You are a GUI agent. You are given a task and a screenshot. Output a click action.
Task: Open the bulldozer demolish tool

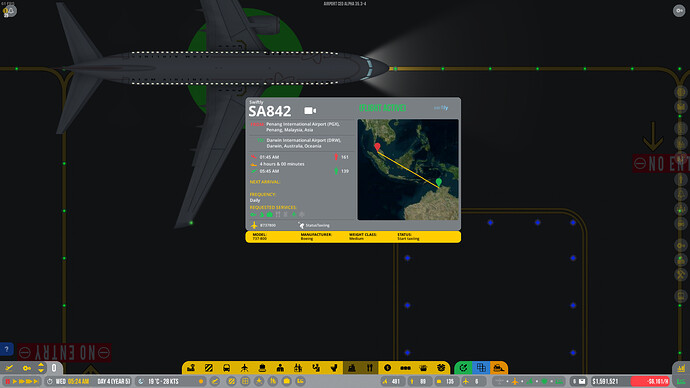pyautogui.click(x=499, y=368)
